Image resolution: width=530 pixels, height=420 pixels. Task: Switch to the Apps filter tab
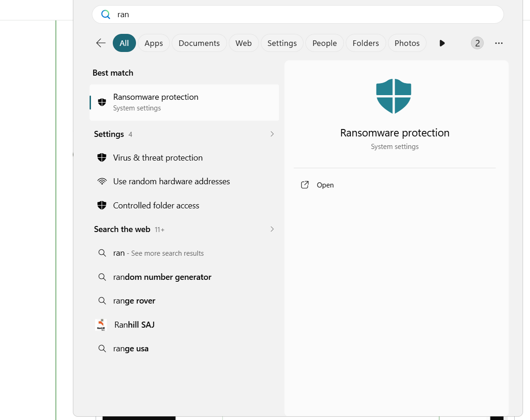tap(154, 43)
